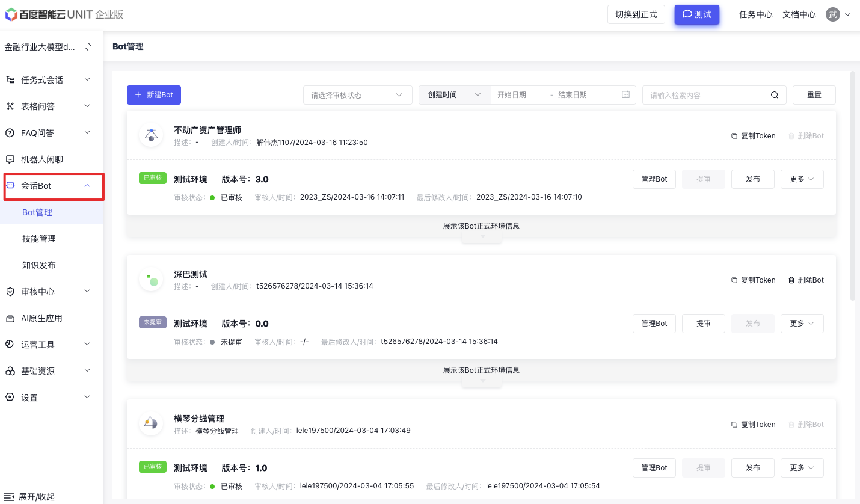
Task: Open 更多 menu for 不动产资产管理师
Action: click(802, 179)
